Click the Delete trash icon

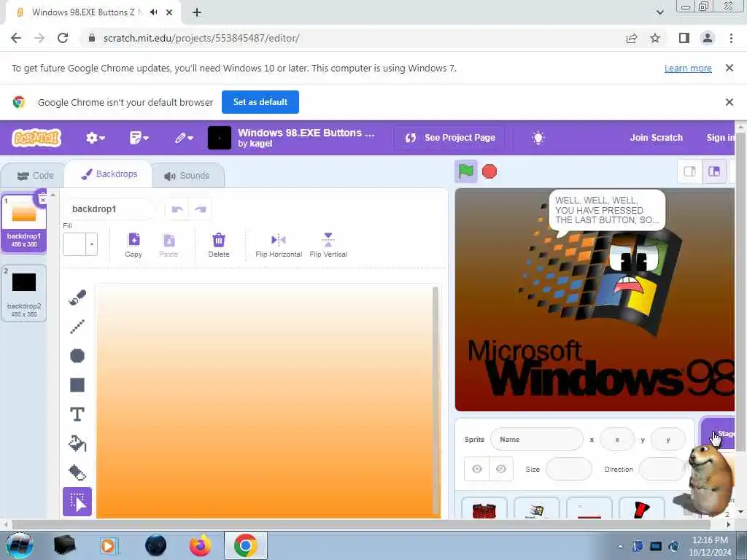click(219, 245)
